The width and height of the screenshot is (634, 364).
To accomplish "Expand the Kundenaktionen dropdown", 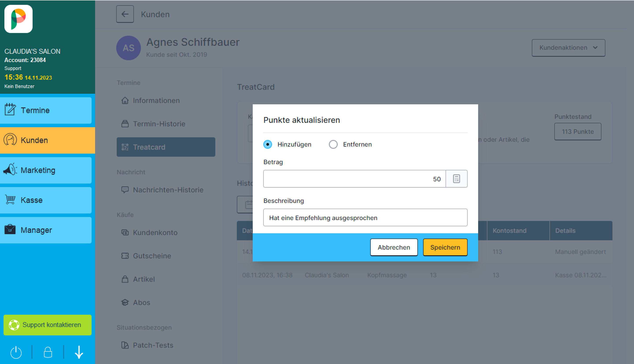I will coord(568,48).
